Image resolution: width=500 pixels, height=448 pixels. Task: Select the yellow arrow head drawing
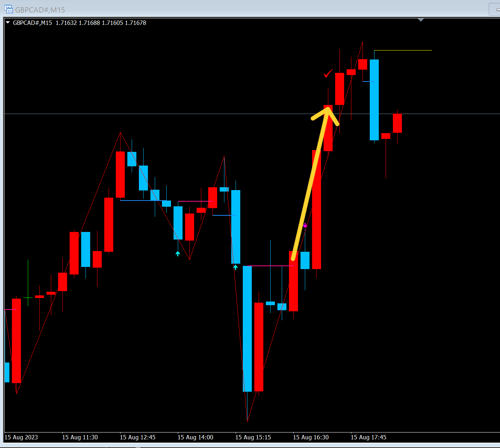[x=325, y=114]
